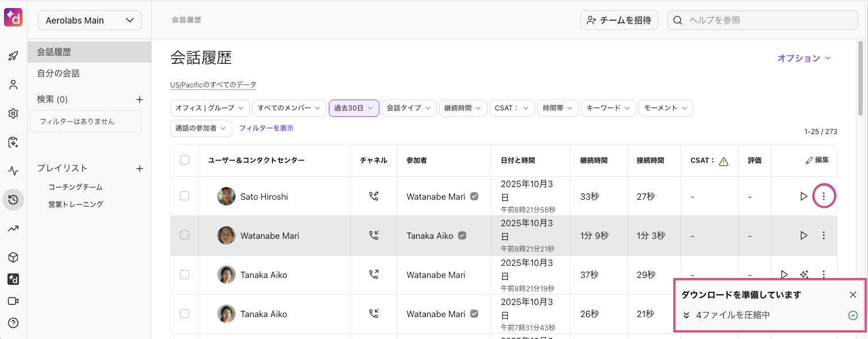The height and width of the screenshot is (339, 868).
Task: Open more options for Sato Hiroshi row
Action: 824,196
